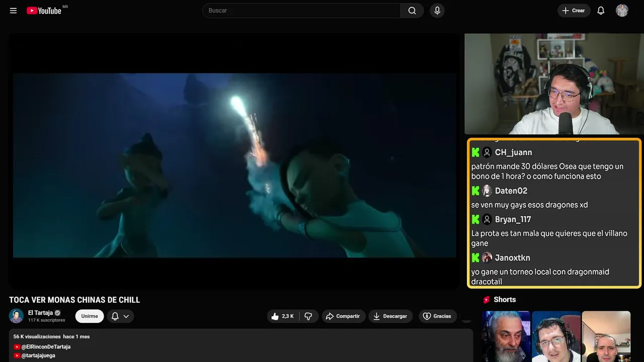This screenshot has height=362, width=644.
Task: Click the Kick badge beside Janoxtkn
Action: (475, 258)
